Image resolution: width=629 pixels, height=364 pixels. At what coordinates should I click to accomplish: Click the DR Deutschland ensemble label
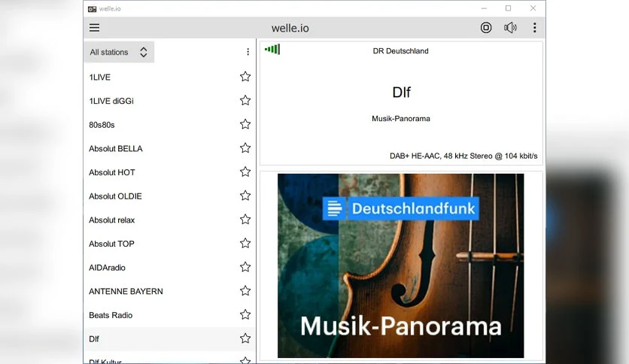coord(400,51)
